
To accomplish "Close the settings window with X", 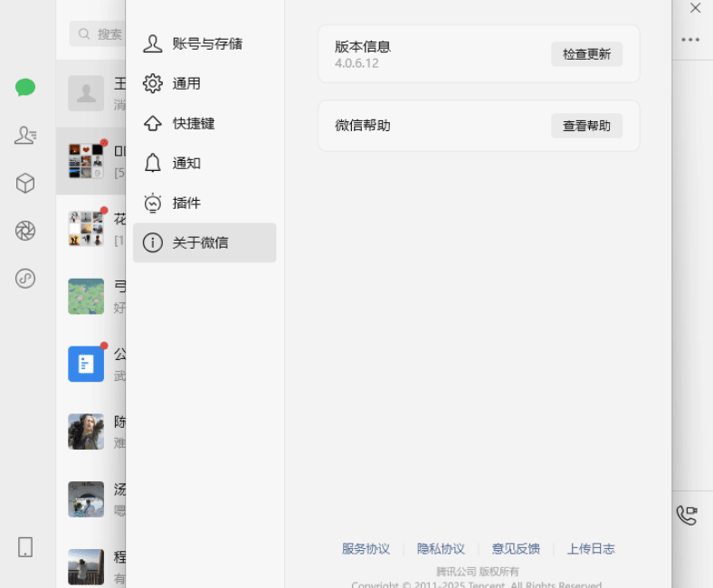I will [x=695, y=8].
